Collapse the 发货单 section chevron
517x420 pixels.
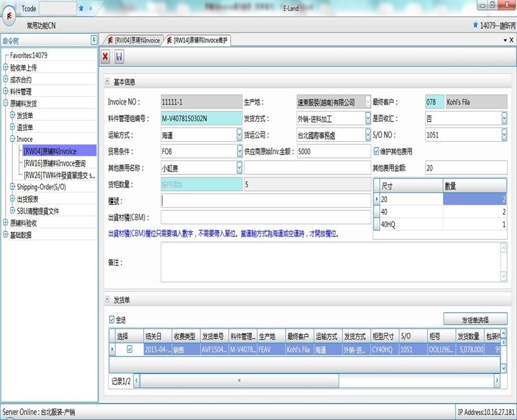click(107, 299)
